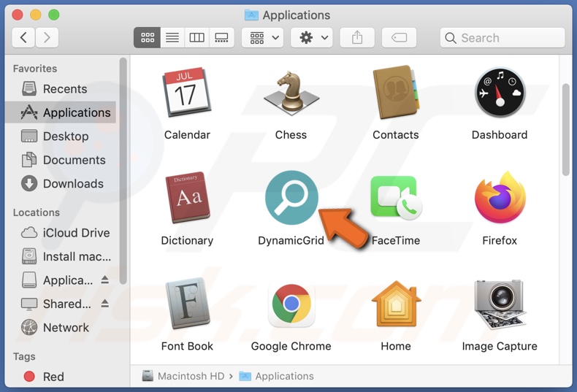577x392 pixels.
Task: Click the sidebar vertical scrollbar
Action: click(x=123, y=170)
